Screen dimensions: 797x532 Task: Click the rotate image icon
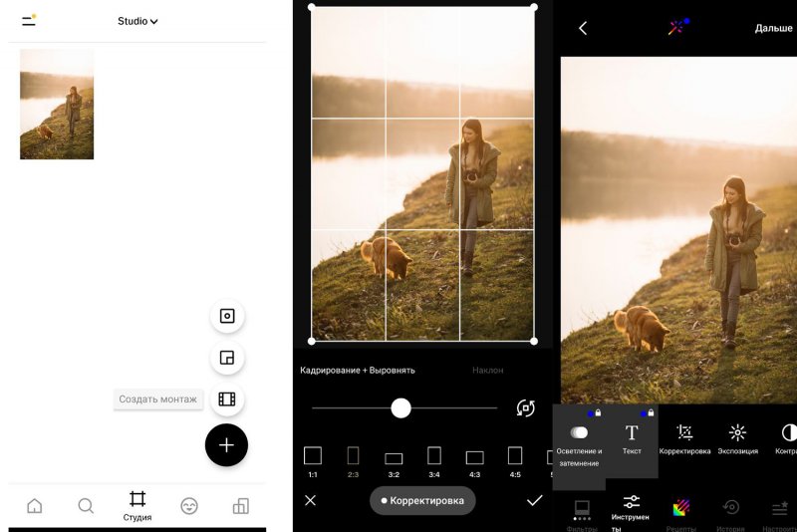(526, 407)
